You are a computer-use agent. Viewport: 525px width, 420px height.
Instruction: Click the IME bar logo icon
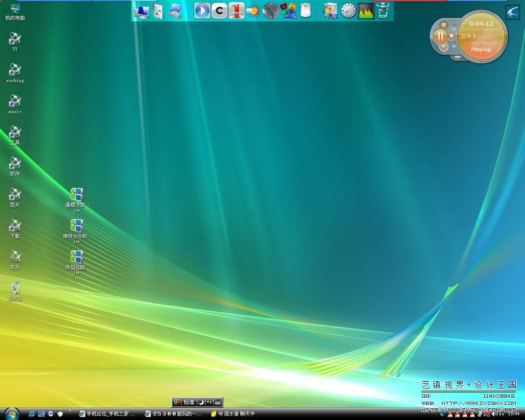click(177, 402)
